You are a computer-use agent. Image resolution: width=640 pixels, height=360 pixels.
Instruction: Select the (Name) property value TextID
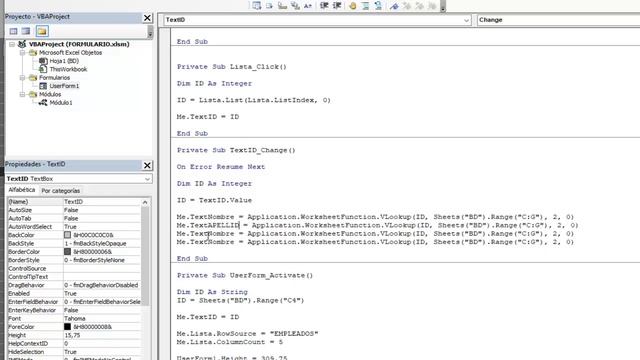pos(102,202)
